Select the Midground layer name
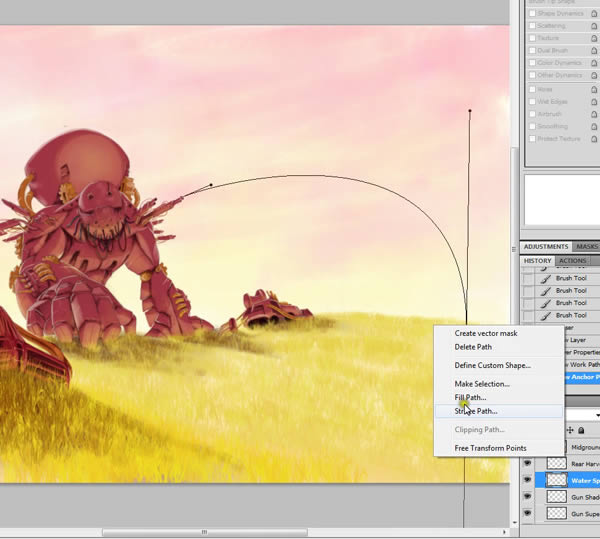Viewport: 600px width, 539px height. 585,447
